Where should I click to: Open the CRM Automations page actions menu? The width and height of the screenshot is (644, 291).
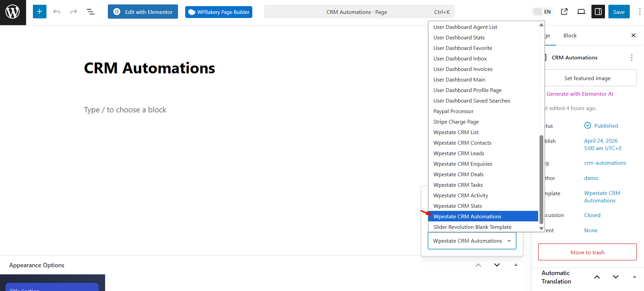pyautogui.click(x=631, y=57)
